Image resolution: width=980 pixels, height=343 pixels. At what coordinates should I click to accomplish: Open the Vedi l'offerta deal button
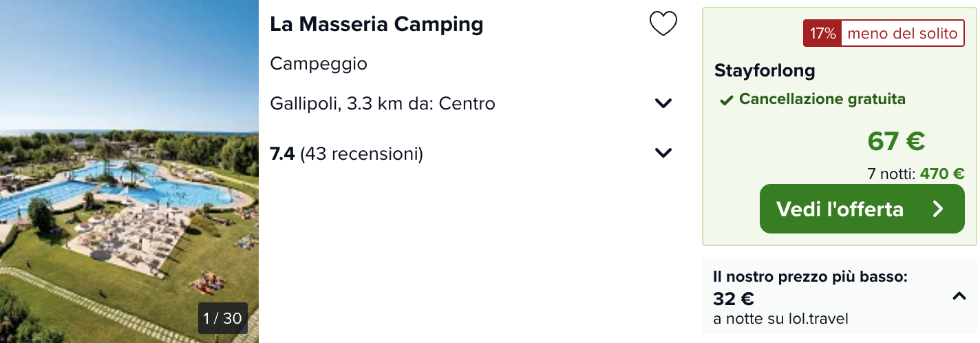coord(862,209)
